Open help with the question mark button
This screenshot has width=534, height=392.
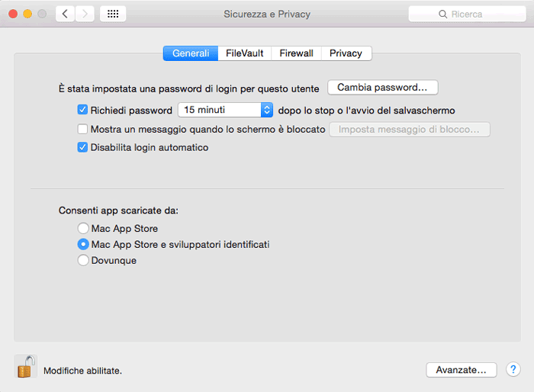[x=513, y=369]
